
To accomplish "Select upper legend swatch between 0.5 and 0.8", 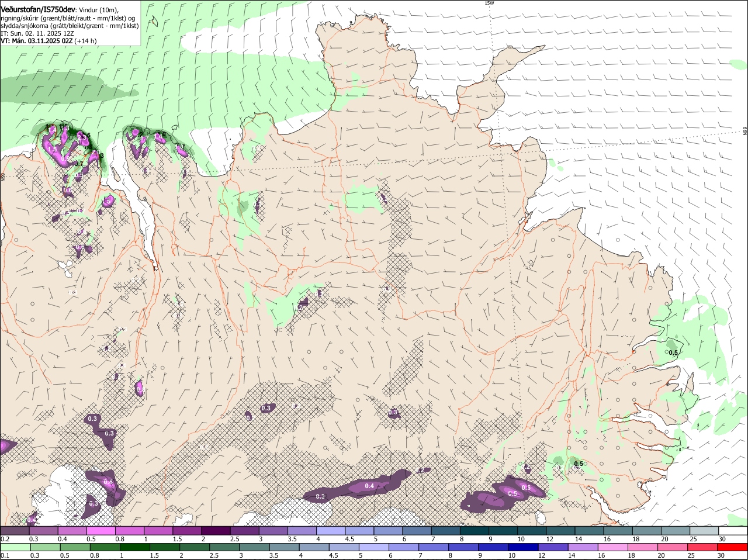I will tap(101, 531).
